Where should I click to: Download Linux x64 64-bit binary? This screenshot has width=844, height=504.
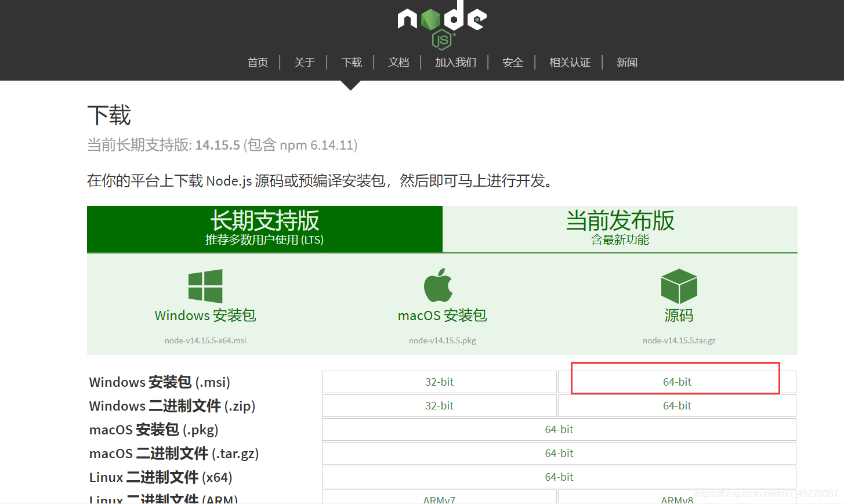[x=559, y=477]
